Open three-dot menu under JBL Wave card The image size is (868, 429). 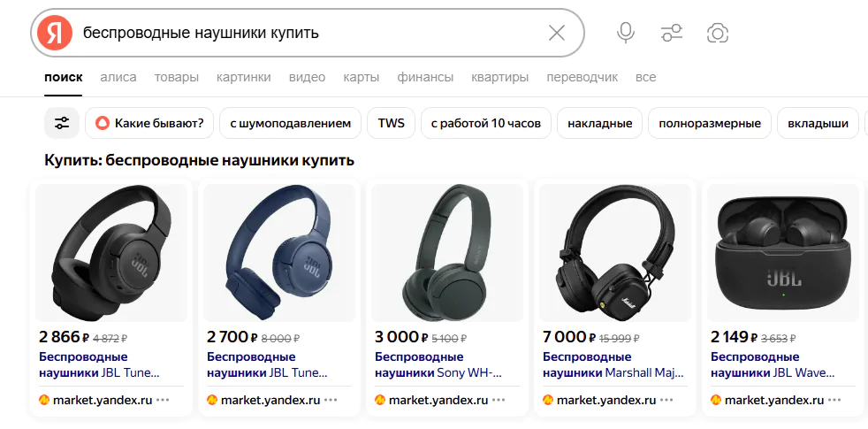pos(834,400)
